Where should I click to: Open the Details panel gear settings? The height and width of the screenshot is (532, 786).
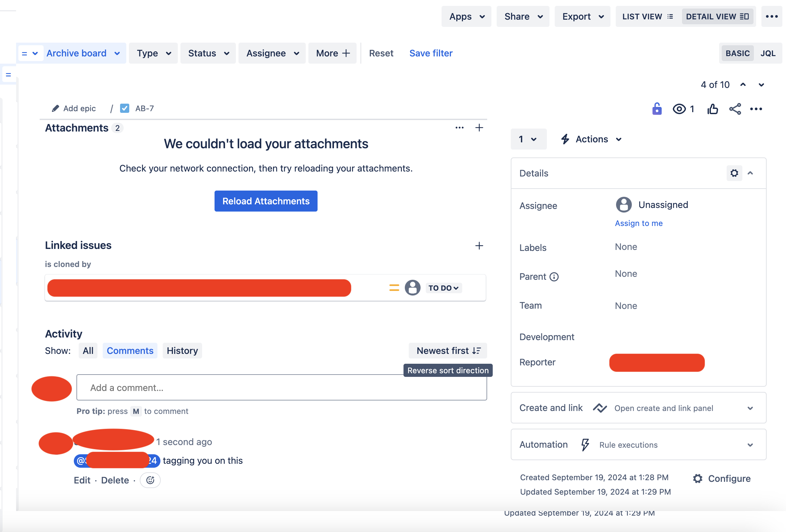(734, 173)
